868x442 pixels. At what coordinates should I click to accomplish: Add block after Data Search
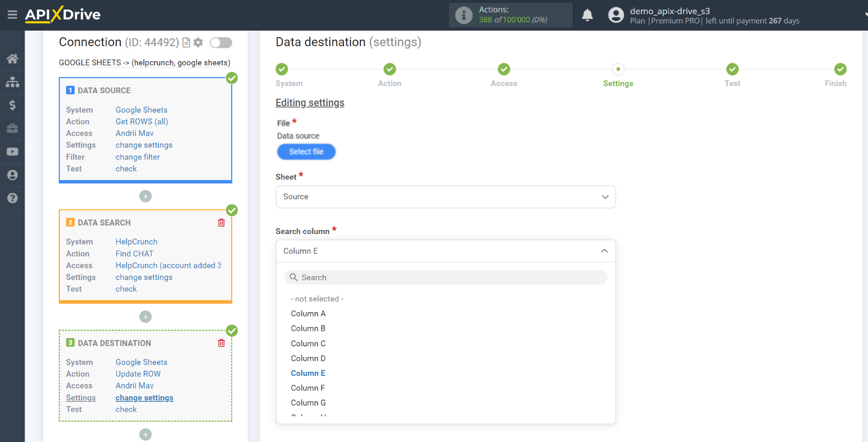pos(145,317)
